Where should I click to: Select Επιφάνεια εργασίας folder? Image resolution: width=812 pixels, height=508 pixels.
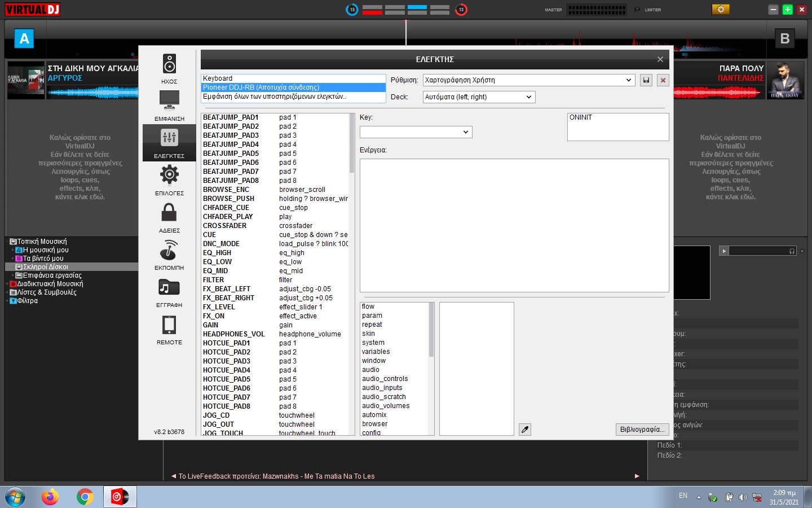coord(48,275)
